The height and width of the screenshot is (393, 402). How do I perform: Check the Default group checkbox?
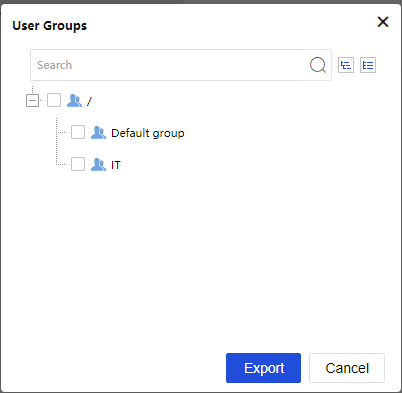click(x=78, y=132)
